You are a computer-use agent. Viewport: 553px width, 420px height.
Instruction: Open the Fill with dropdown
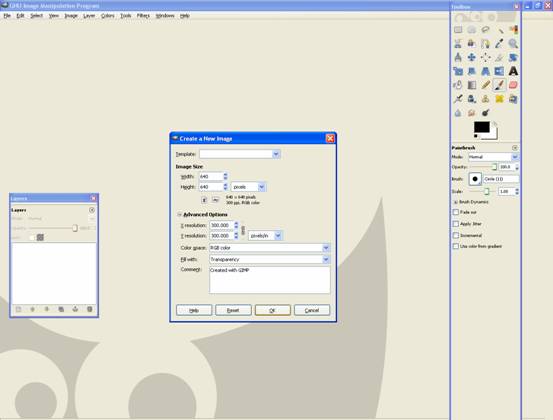(269, 260)
